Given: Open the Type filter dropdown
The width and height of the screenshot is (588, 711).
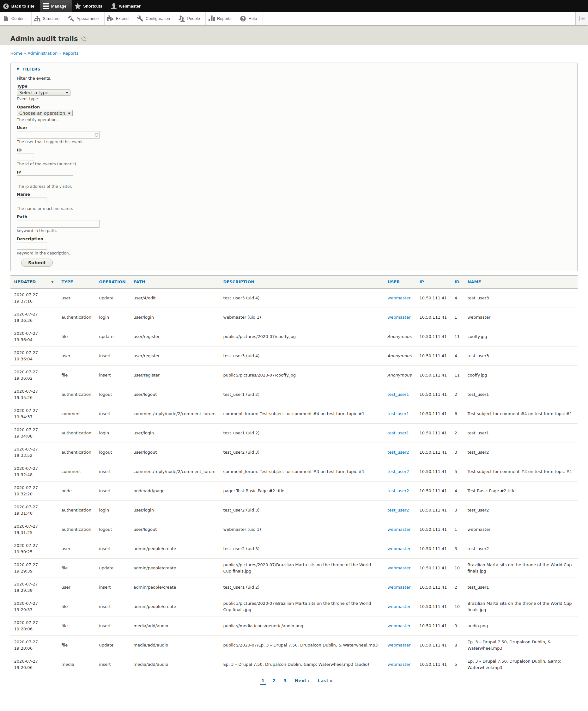Looking at the screenshot, I should [44, 92].
